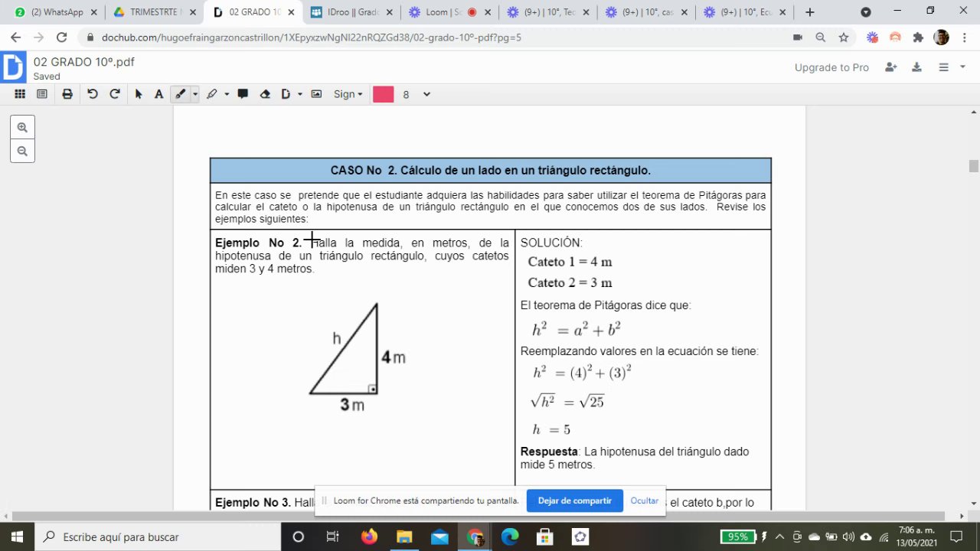Zoom out of the document
This screenshot has width=980, height=551.
click(x=22, y=151)
